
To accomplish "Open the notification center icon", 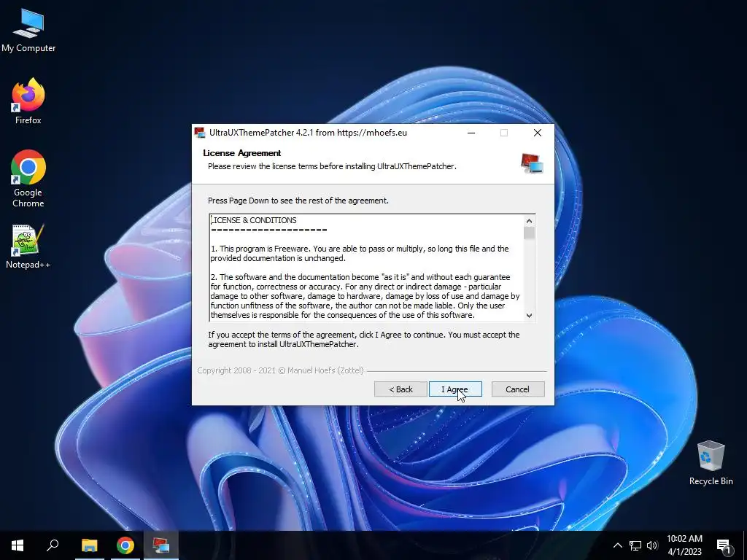I will tap(724, 546).
